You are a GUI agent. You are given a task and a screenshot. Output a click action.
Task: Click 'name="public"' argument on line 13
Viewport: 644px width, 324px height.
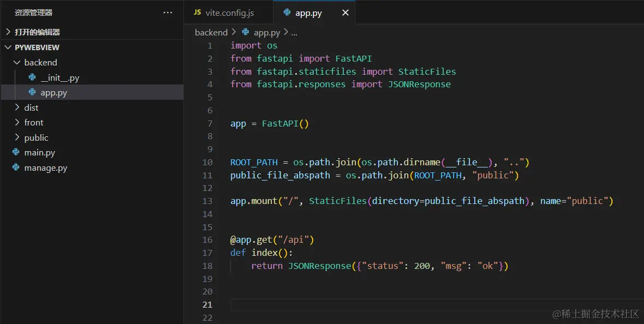coord(574,201)
